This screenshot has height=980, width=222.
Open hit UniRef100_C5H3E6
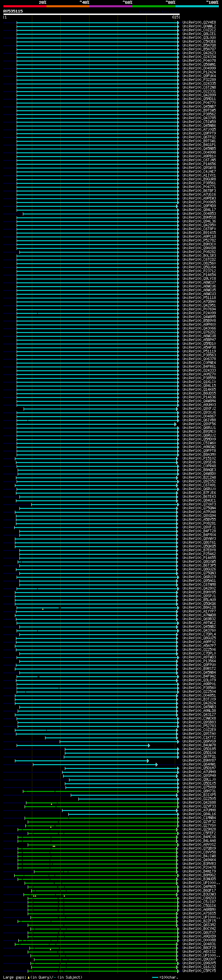pyautogui.click(x=199, y=41)
